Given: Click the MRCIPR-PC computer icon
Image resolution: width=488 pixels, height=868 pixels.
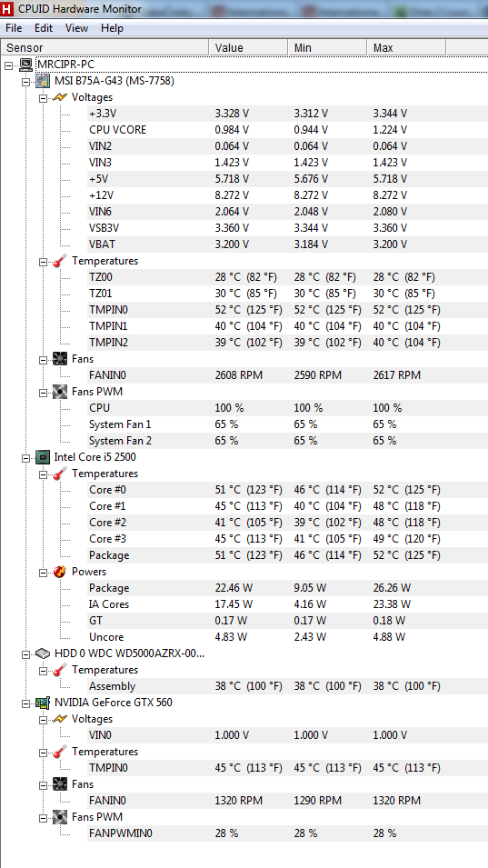Looking at the screenshot, I should pos(26,65).
